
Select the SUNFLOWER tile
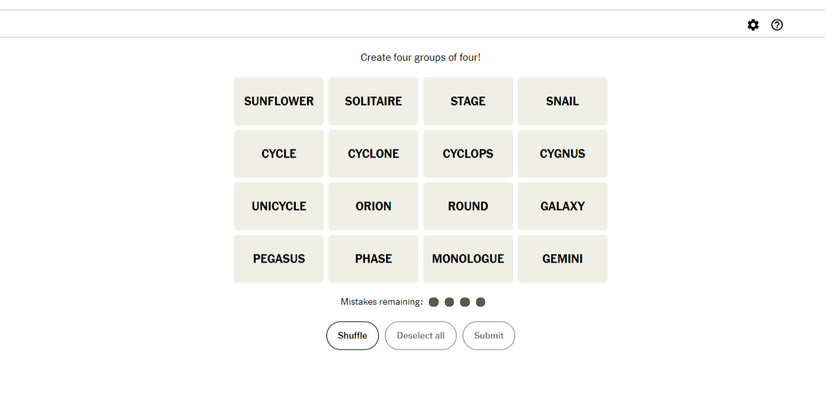pyautogui.click(x=279, y=101)
